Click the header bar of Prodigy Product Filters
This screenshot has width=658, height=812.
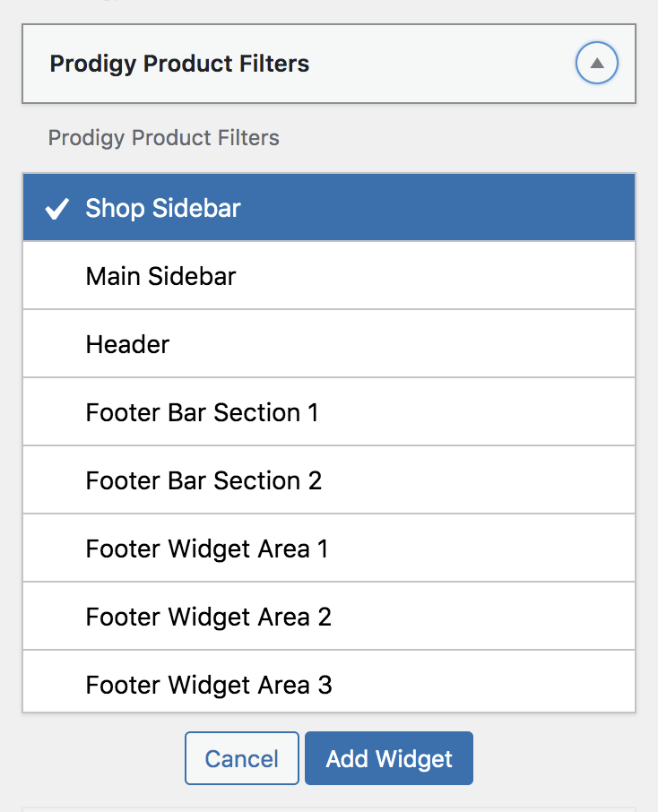(329, 64)
